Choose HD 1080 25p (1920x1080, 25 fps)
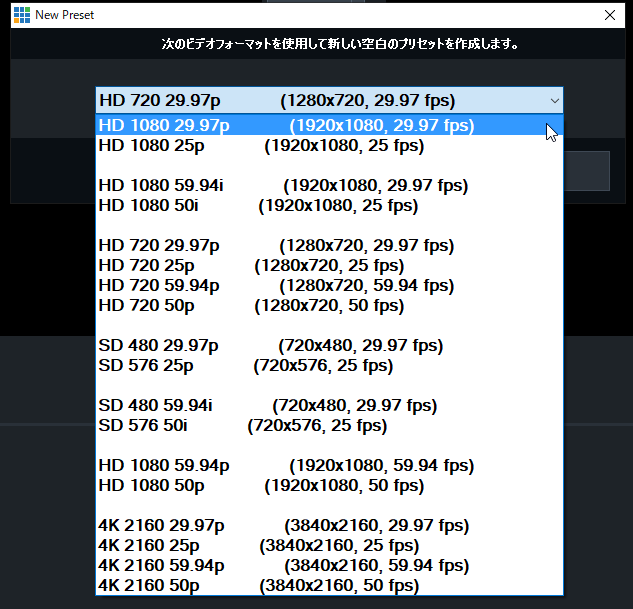This screenshot has width=633, height=609. point(329,146)
